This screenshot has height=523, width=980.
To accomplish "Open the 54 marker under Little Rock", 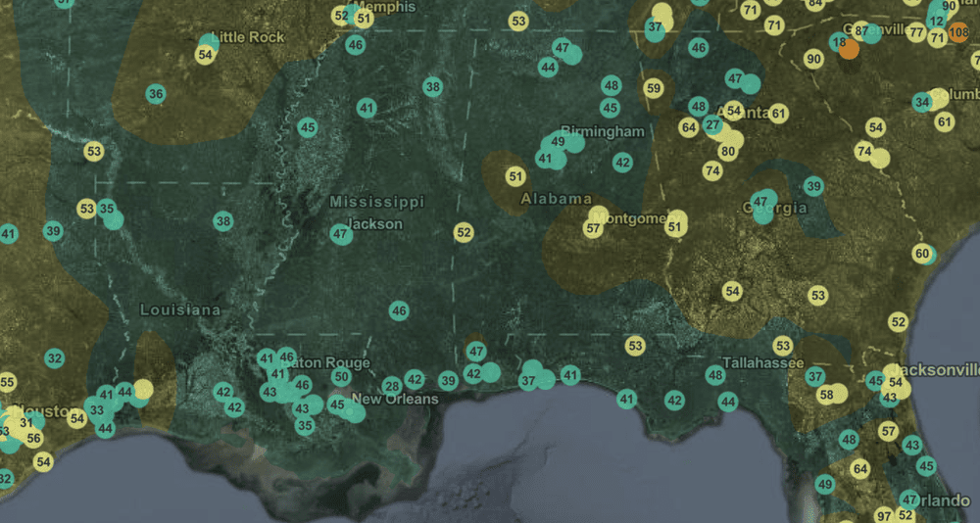I will tap(205, 55).
